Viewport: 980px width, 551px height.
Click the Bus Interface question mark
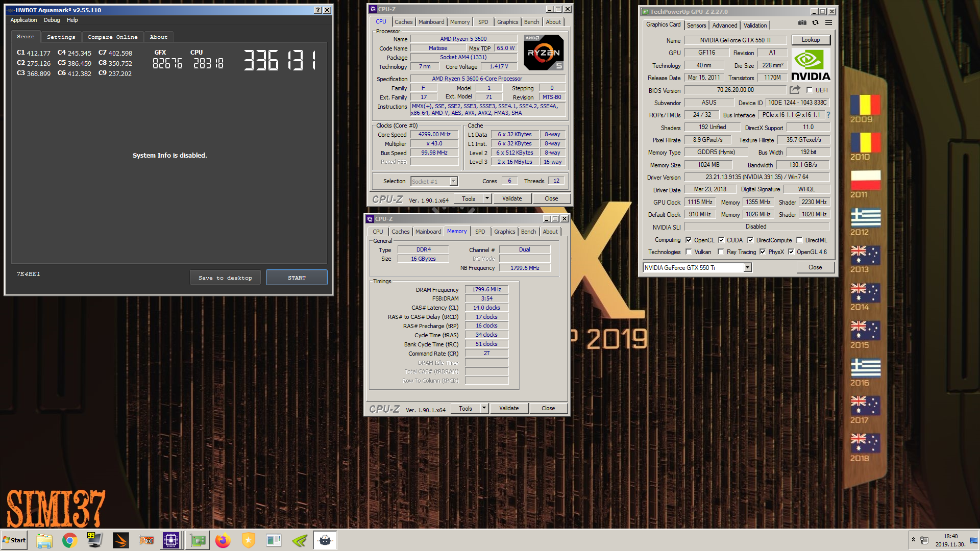(828, 115)
